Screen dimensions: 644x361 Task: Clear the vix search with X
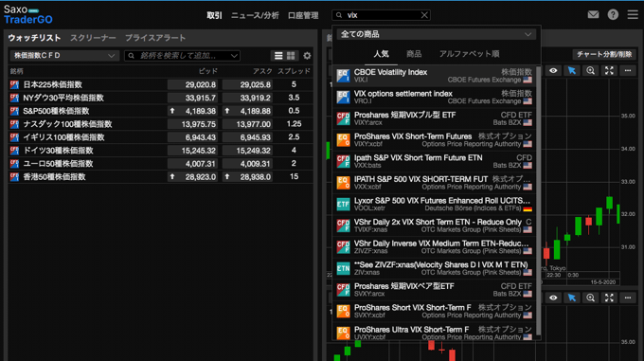(424, 15)
